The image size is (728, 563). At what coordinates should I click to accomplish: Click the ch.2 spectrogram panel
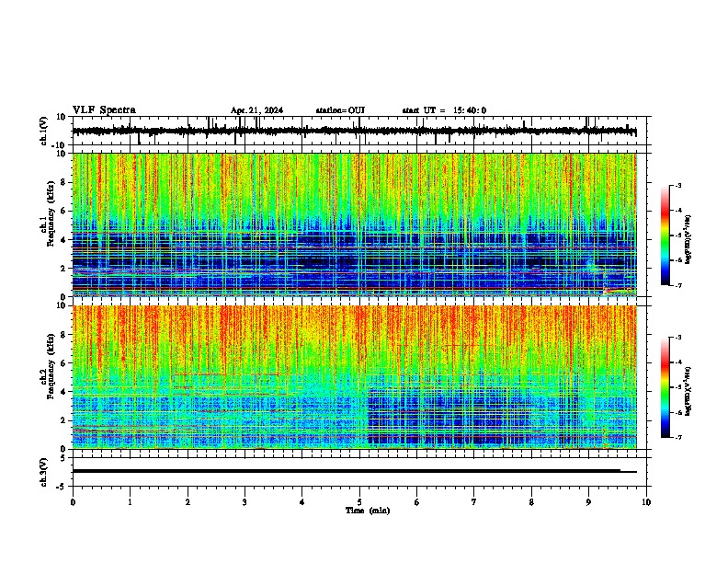[x=354, y=377]
